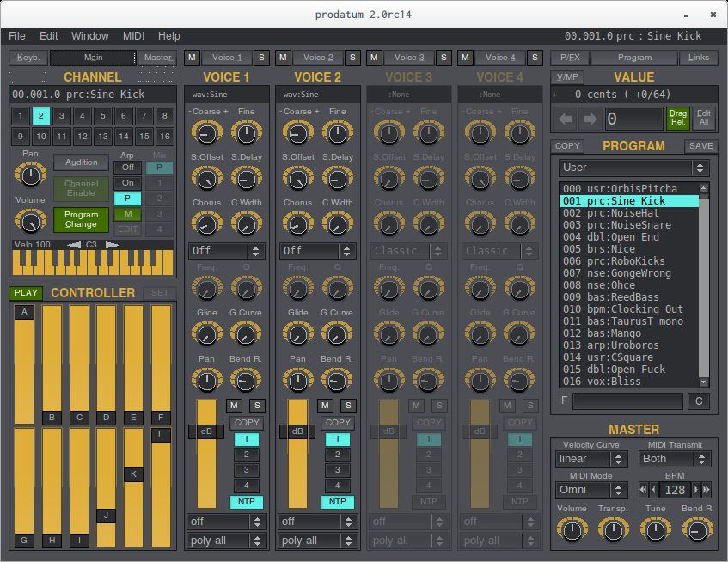Open the MIDI menu
This screenshot has height=562, width=728.
[133, 36]
